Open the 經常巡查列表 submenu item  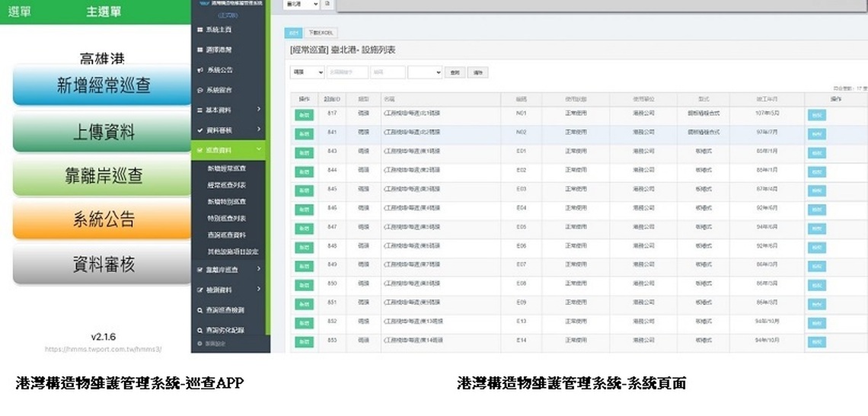click(227, 185)
